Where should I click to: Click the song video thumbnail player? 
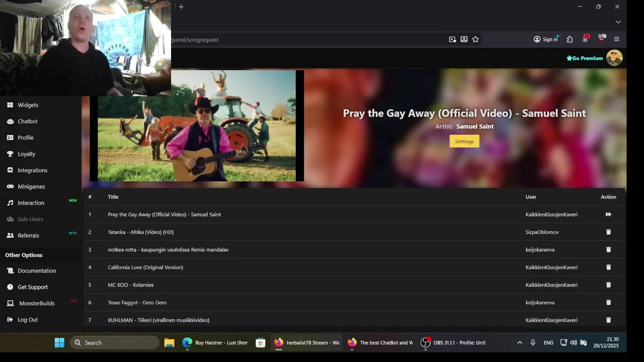197,126
